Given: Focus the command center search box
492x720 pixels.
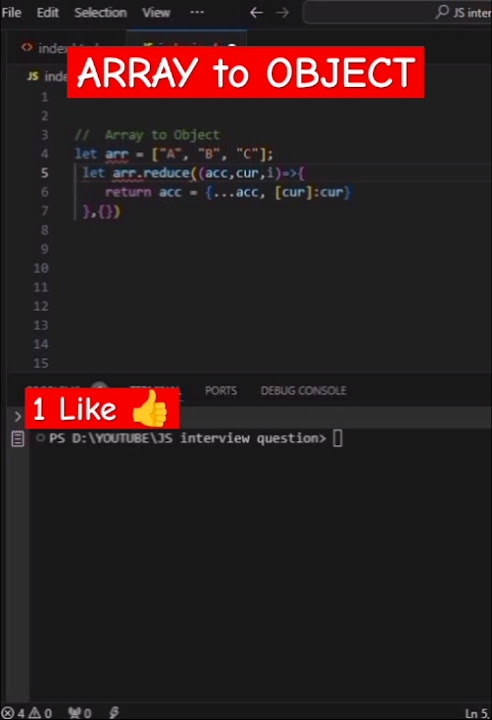Looking at the screenshot, I should point(397,12).
